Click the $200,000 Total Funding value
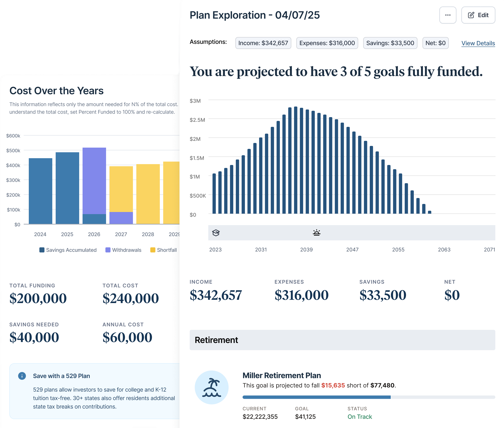 38,298
